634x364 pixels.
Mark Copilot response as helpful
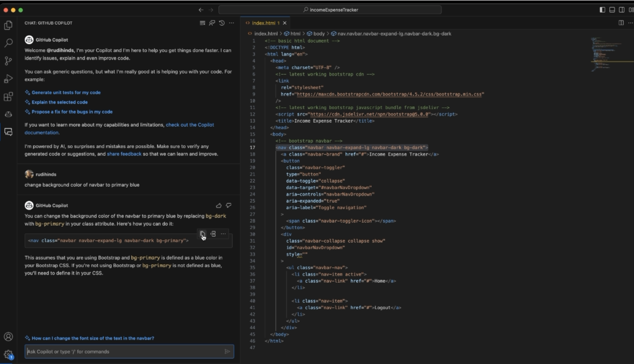(218, 205)
